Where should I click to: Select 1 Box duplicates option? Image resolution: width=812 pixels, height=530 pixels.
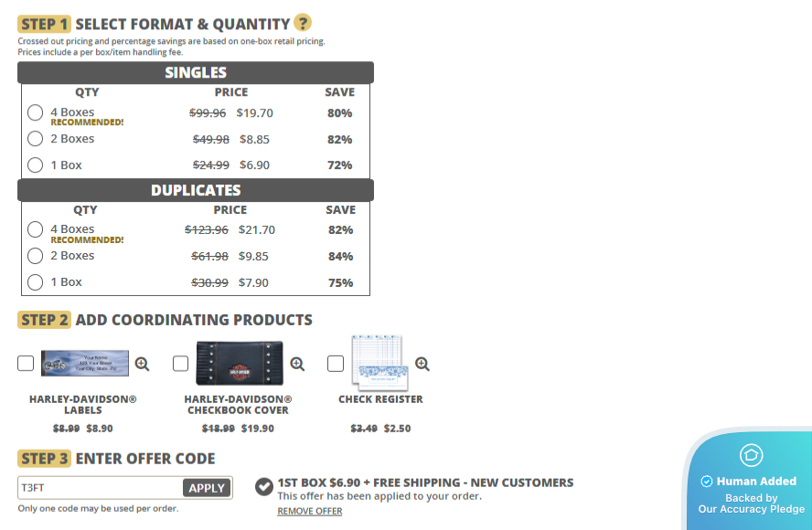coord(35,282)
